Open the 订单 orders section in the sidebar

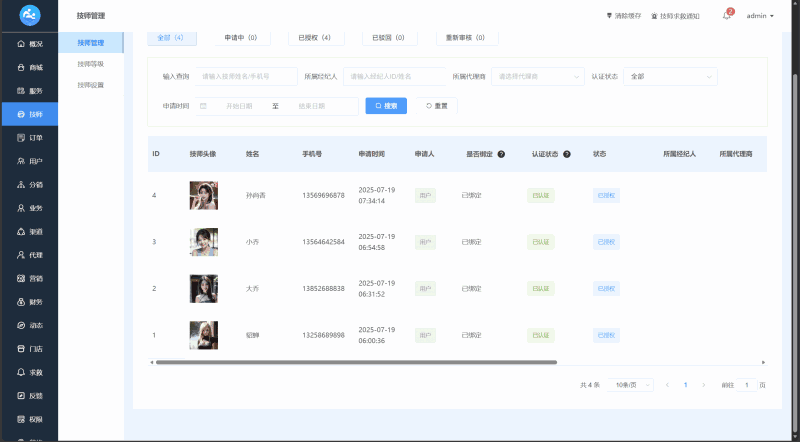point(30,138)
